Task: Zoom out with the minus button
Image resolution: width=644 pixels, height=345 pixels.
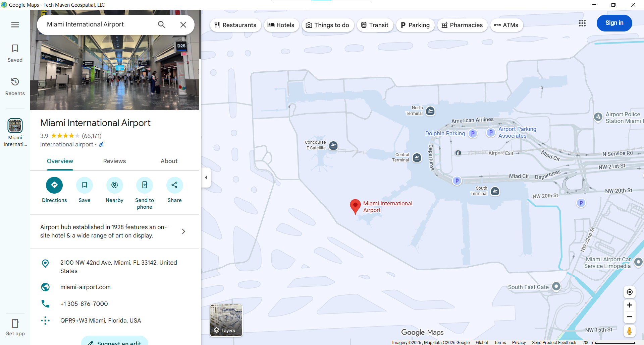Action: [x=630, y=317]
